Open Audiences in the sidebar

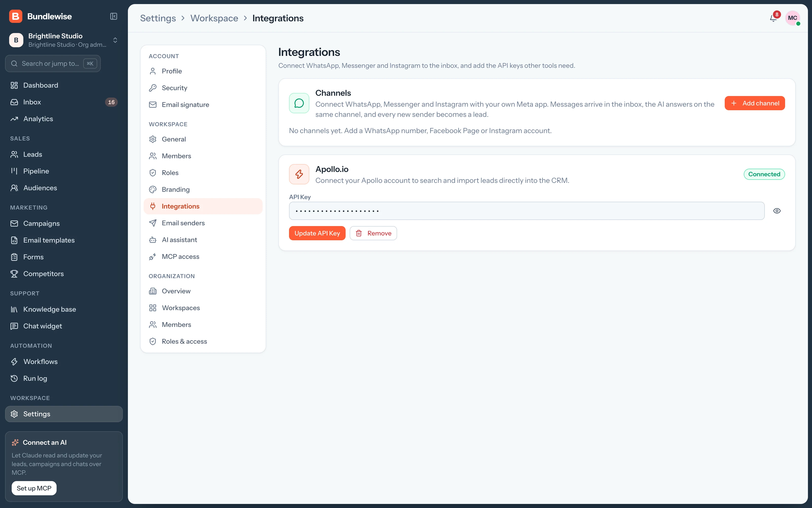(x=64, y=188)
